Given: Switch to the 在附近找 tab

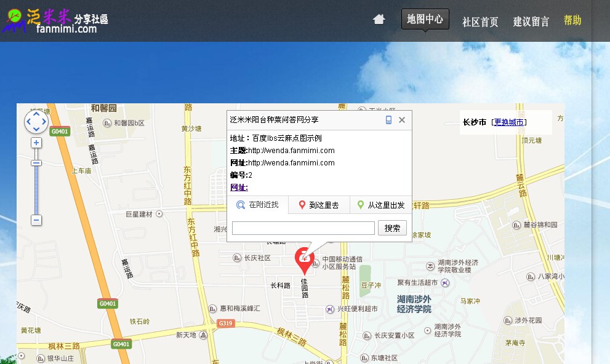Looking at the screenshot, I should coord(257,205).
